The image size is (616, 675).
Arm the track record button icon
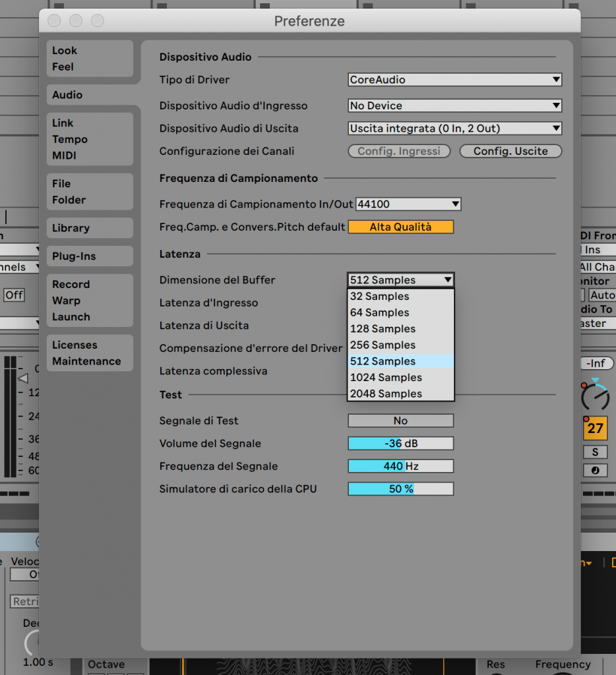(596, 469)
